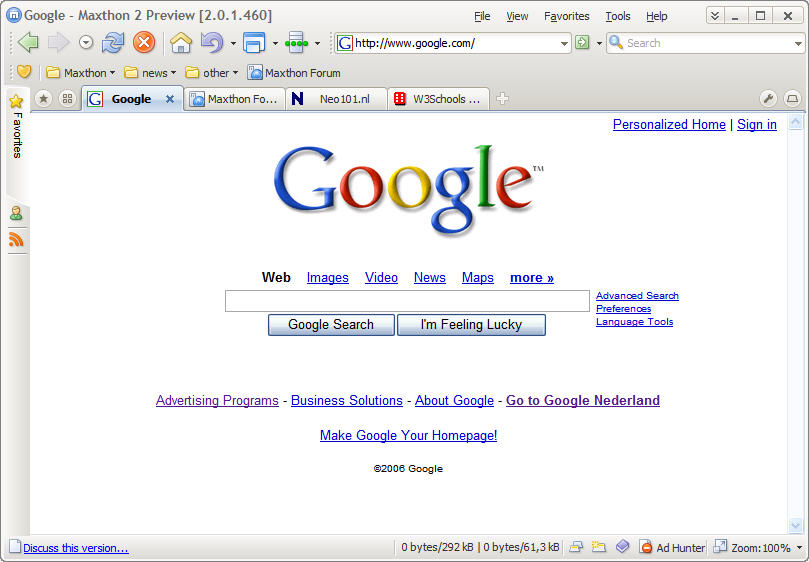809x562 pixels.
Task: Open the View menu
Action: (517, 17)
